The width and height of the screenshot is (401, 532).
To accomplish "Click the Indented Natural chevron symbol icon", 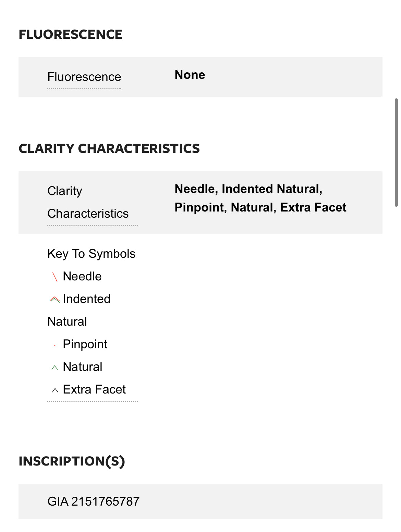I will coord(55,300).
